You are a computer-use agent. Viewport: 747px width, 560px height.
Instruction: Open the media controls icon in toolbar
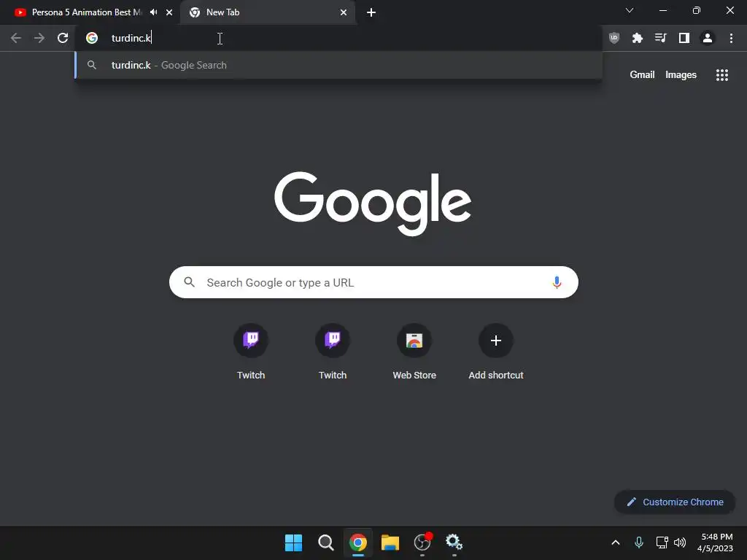661,38
